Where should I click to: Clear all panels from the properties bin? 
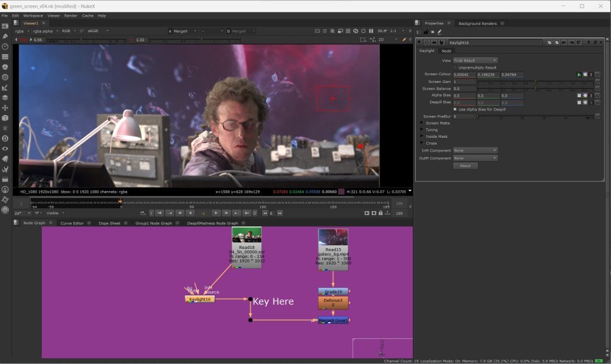(x=433, y=32)
